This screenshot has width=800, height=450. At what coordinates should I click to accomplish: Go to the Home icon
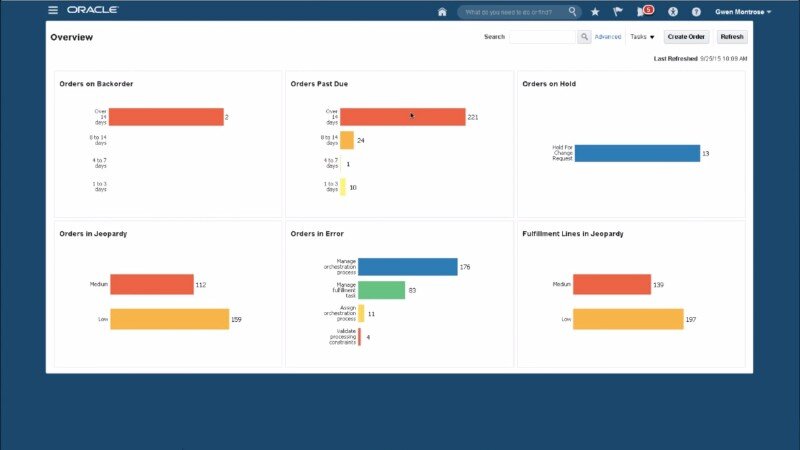(x=442, y=11)
